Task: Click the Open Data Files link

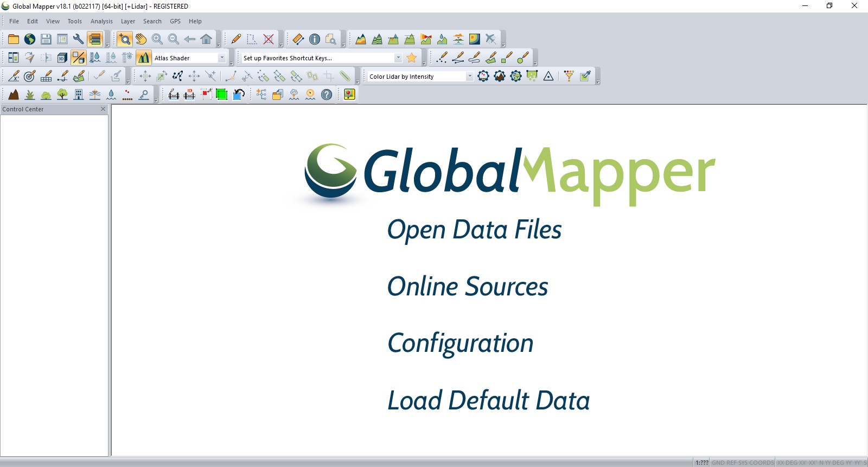Action: coord(475,230)
